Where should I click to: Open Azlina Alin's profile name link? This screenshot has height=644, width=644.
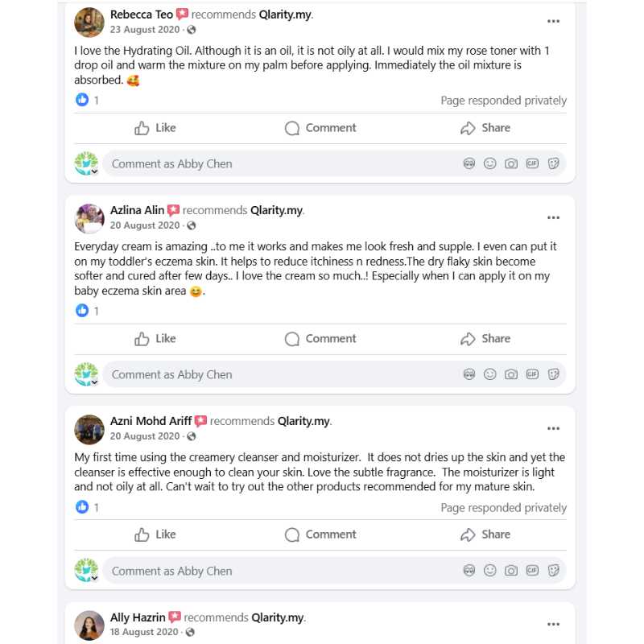point(137,210)
